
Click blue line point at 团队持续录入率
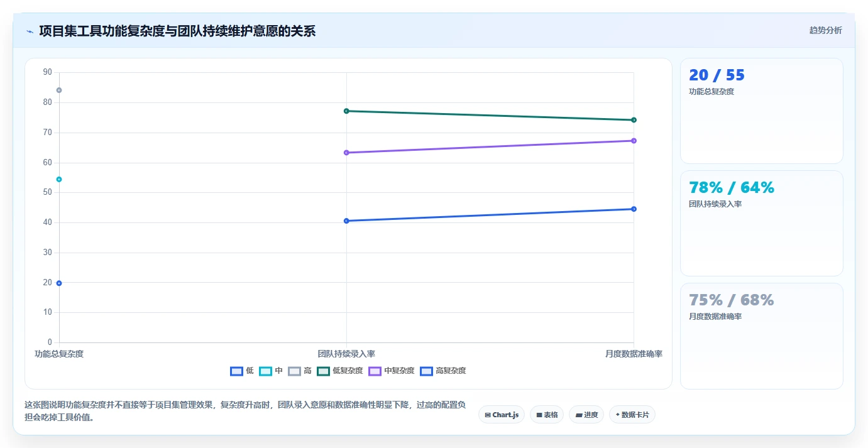346,221
